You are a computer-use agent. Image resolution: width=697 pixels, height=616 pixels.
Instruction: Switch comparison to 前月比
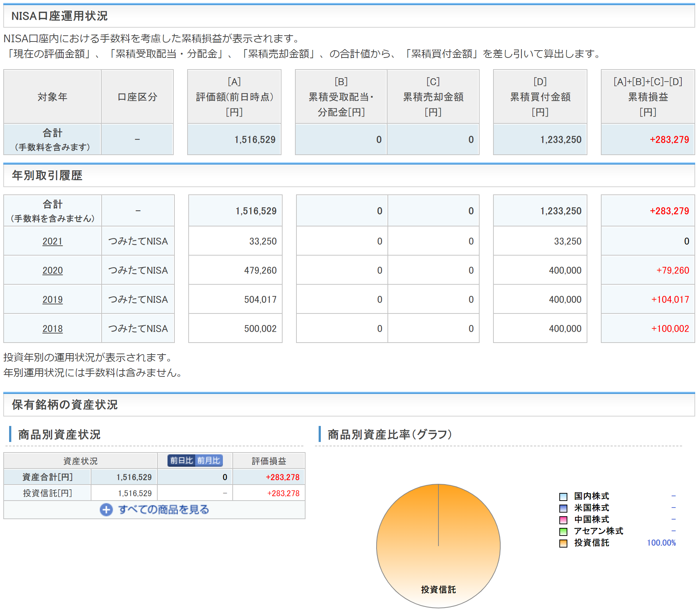tap(209, 461)
